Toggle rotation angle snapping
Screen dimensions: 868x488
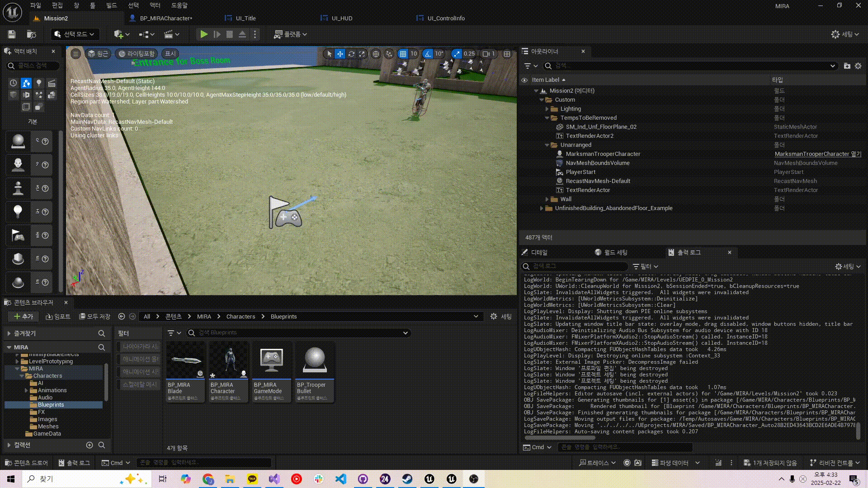(428, 54)
